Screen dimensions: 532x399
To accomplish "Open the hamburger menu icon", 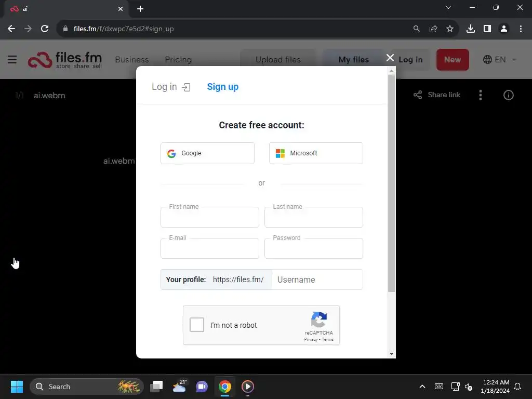I will [x=12, y=60].
